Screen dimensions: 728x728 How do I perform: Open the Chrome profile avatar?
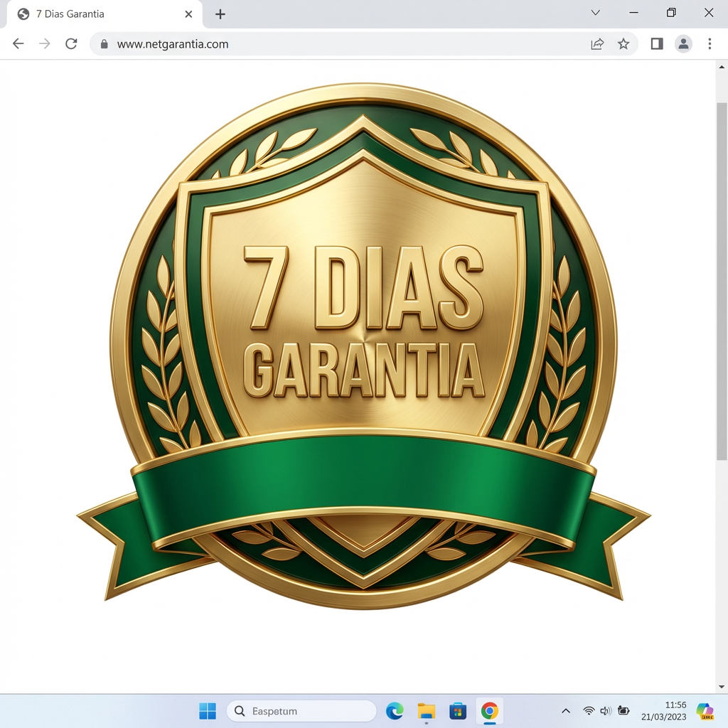tap(683, 43)
